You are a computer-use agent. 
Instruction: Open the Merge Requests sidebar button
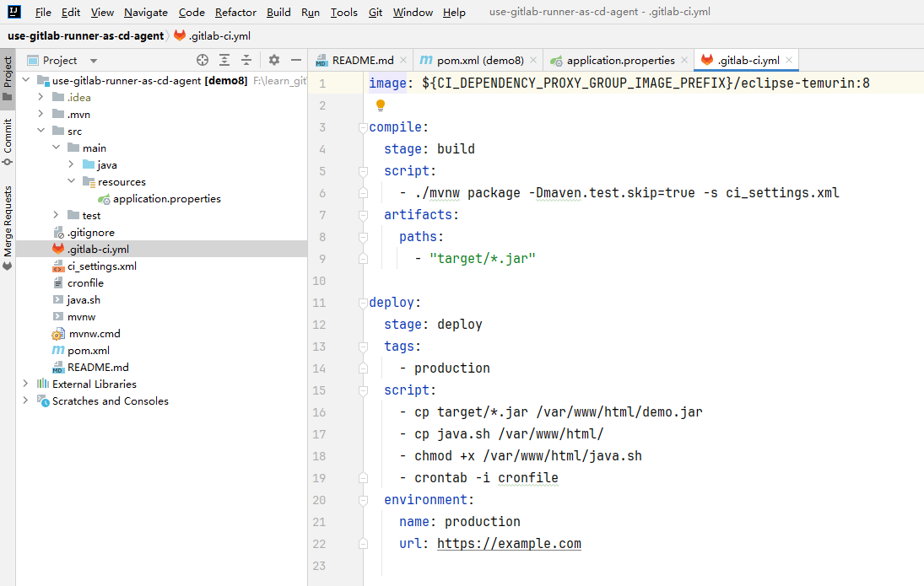[8, 228]
